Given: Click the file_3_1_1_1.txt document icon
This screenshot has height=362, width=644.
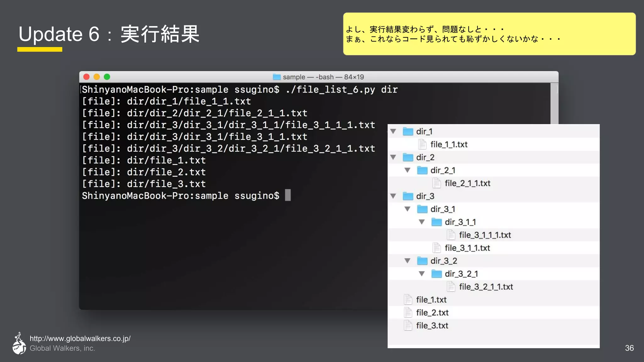Looking at the screenshot, I should (451, 235).
